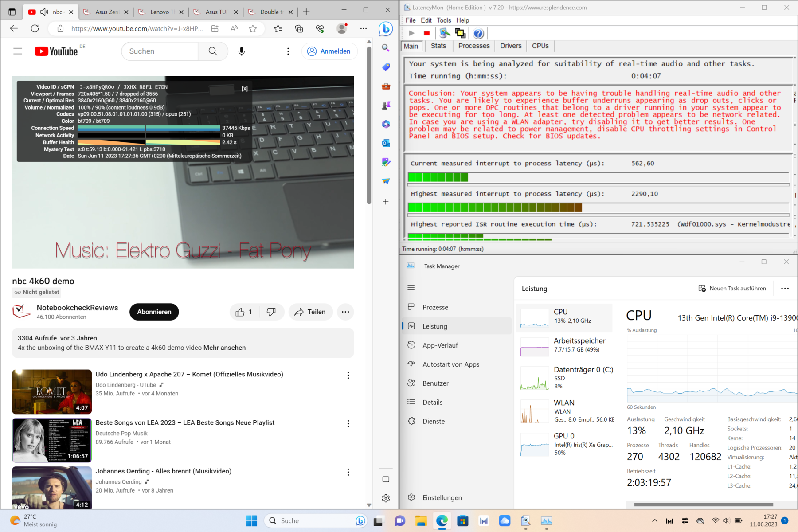
Task: Click Anmelden sign-in button on YouTube
Action: 330,51
